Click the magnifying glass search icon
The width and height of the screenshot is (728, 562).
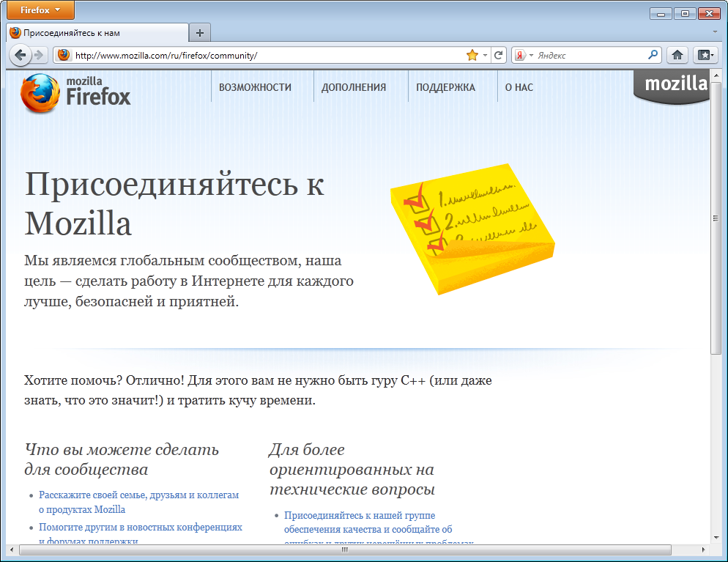(x=653, y=55)
